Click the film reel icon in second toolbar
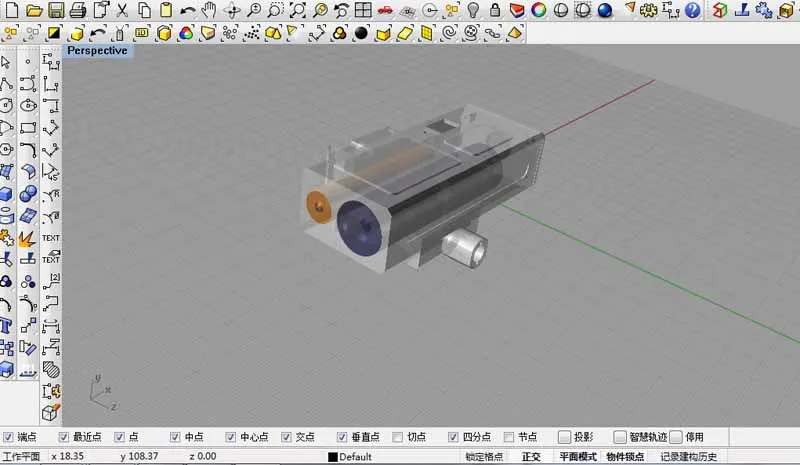 click(471, 34)
